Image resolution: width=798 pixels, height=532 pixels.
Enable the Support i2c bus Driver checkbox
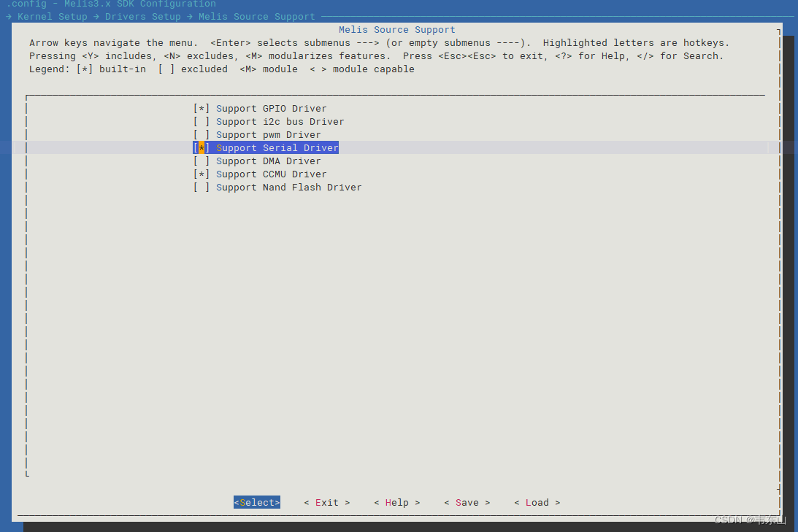(202, 122)
